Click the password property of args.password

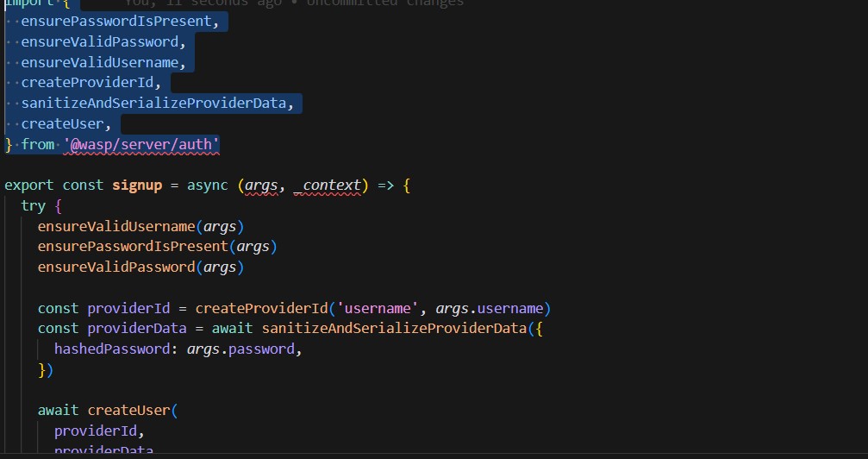coord(261,349)
